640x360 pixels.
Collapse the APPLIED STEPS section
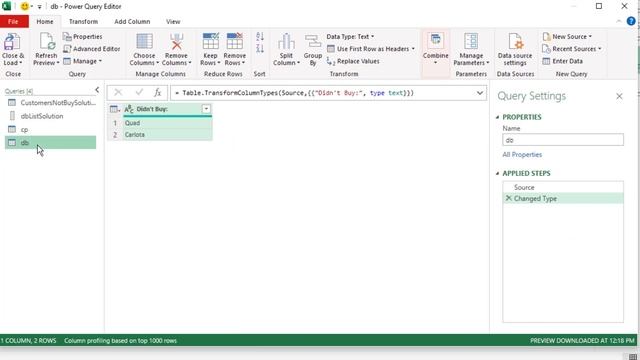(x=498, y=173)
